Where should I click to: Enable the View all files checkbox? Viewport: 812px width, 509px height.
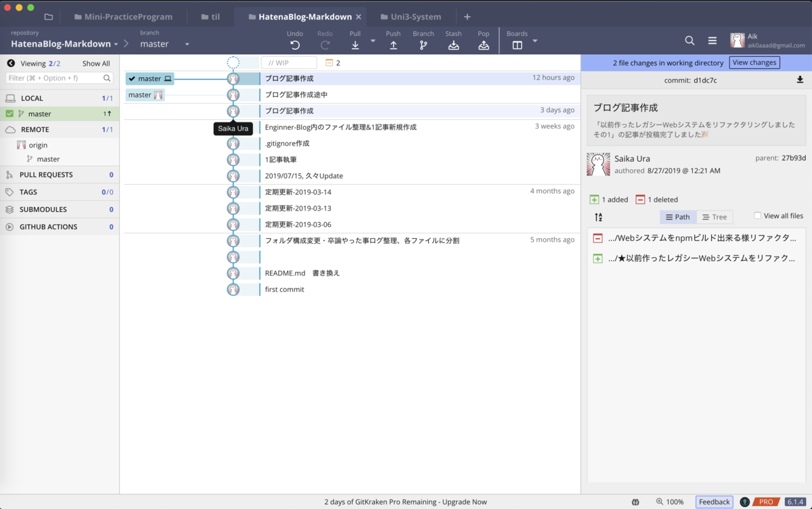[x=757, y=216]
